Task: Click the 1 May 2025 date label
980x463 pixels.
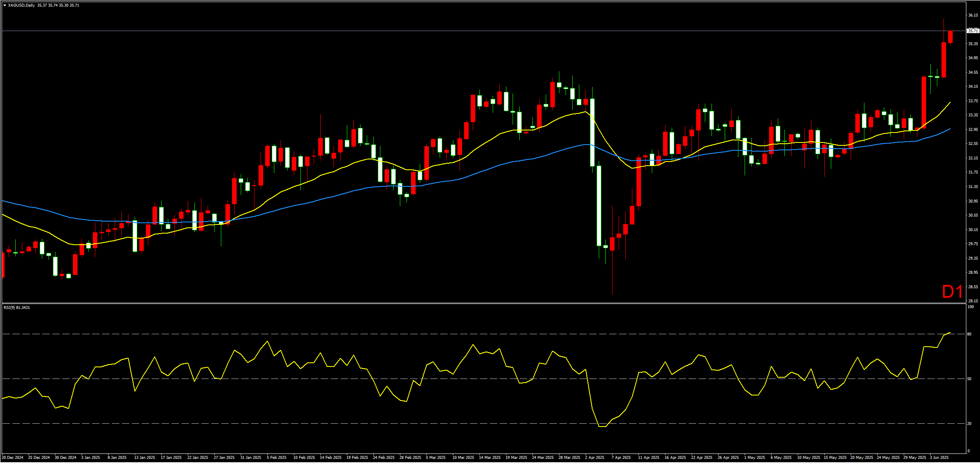Action: coord(755,458)
